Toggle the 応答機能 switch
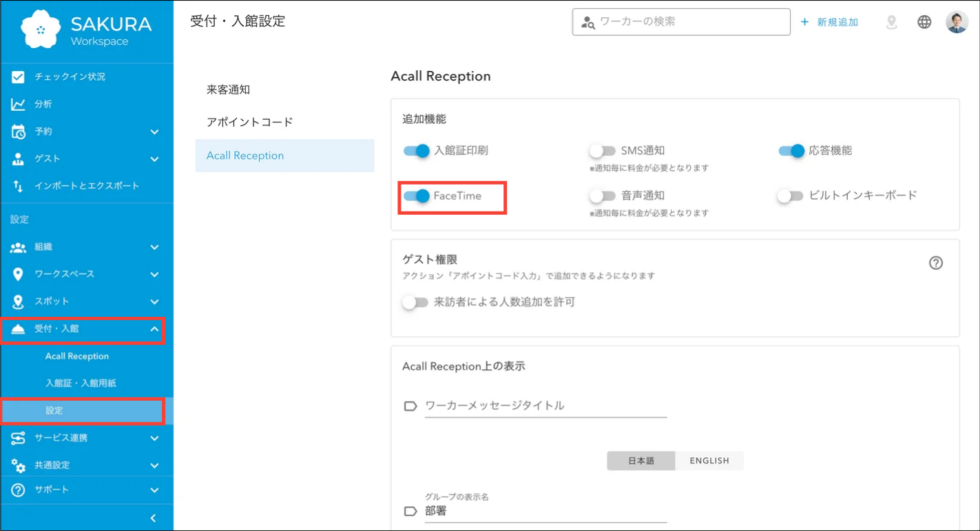The width and height of the screenshot is (980, 531). coord(791,151)
